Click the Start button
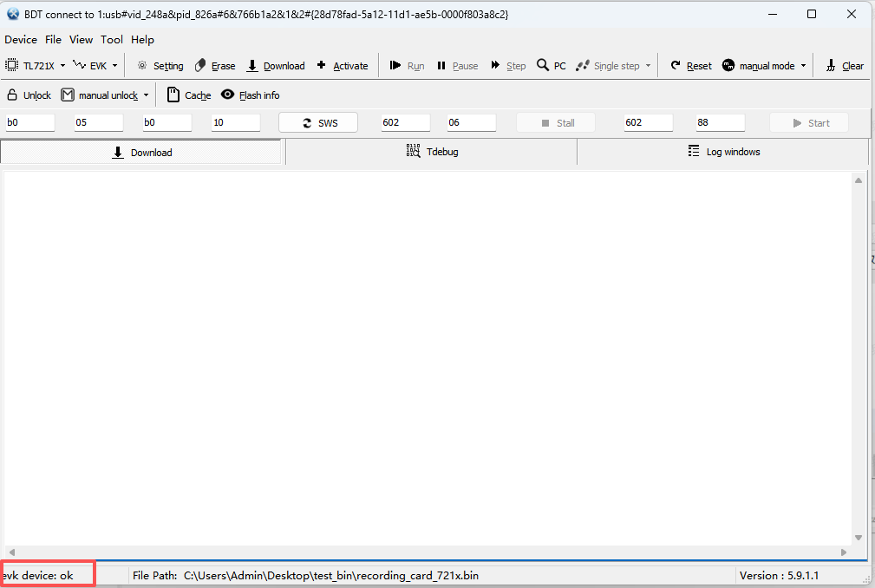 pos(809,123)
